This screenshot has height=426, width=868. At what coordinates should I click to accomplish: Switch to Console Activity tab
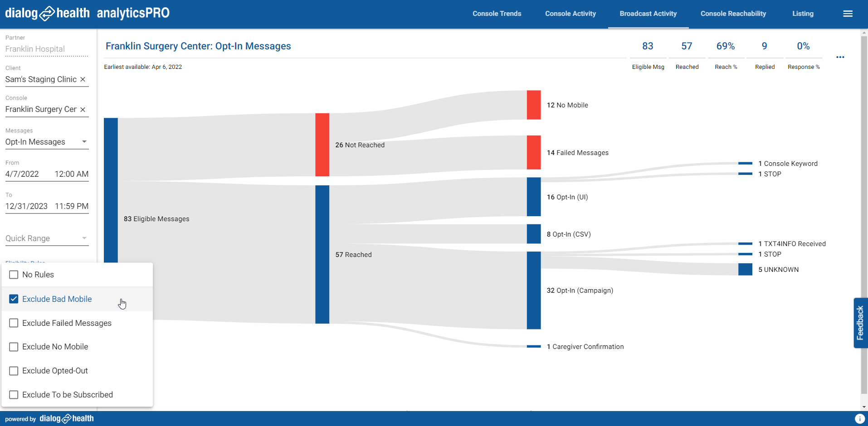coord(571,14)
